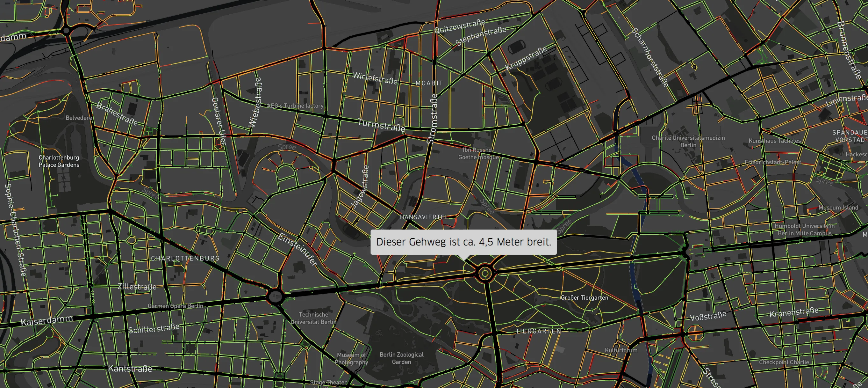The width and height of the screenshot is (868, 388).
Task: Click the tooltip 'Dieser Gehweg ist ca. 4,5 Meter breit.'
Action: pos(463,242)
